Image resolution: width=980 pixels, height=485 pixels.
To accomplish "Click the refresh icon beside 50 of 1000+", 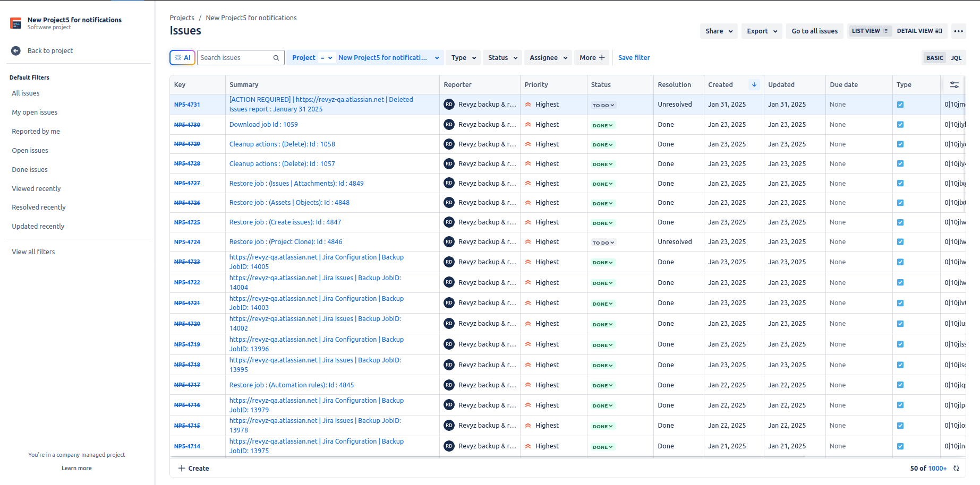I will point(956,469).
